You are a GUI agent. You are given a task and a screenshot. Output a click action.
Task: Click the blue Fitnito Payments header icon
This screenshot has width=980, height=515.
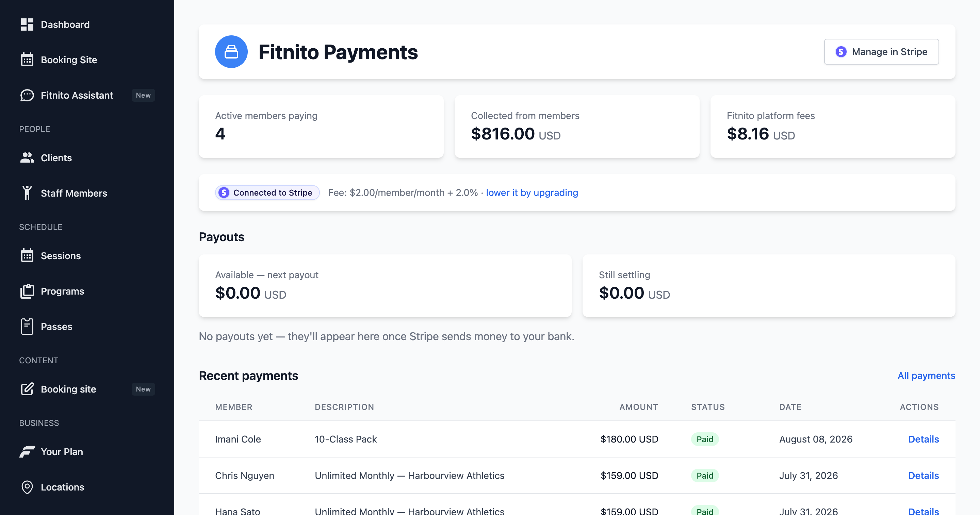(x=231, y=52)
